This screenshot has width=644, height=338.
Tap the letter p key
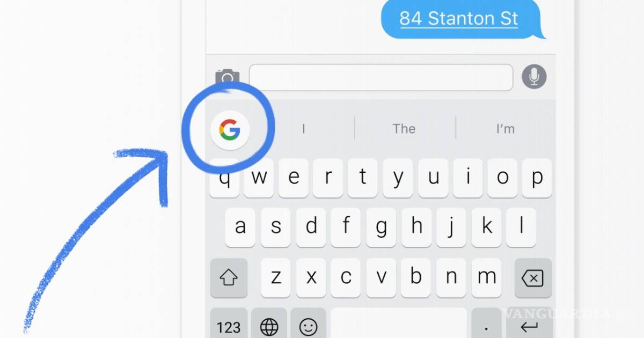click(x=537, y=178)
